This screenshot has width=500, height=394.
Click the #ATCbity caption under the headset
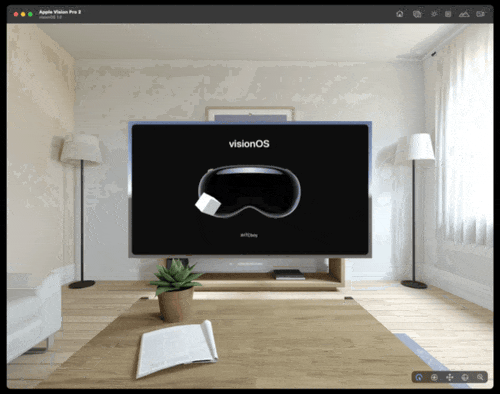coord(249,235)
